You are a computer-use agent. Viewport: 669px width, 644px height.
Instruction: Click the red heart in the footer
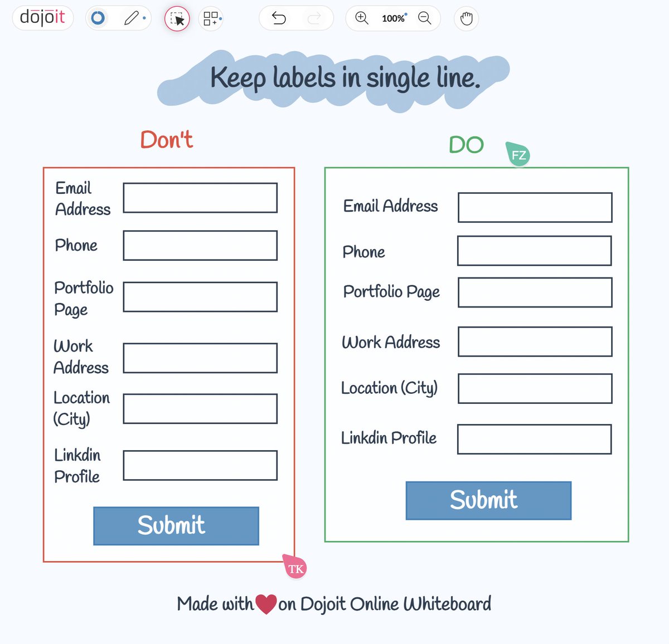tap(266, 604)
